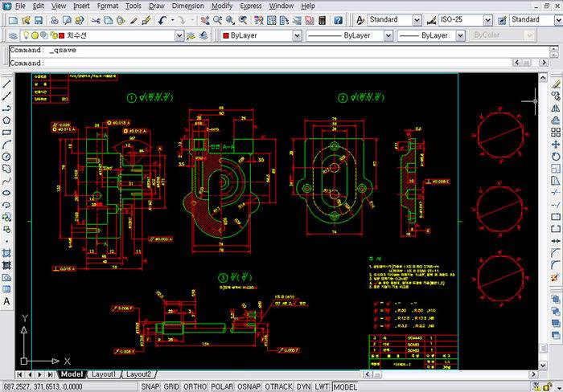Select the Line tool in the Draw toolbar
This screenshot has height=392, width=563.
[x=6, y=84]
